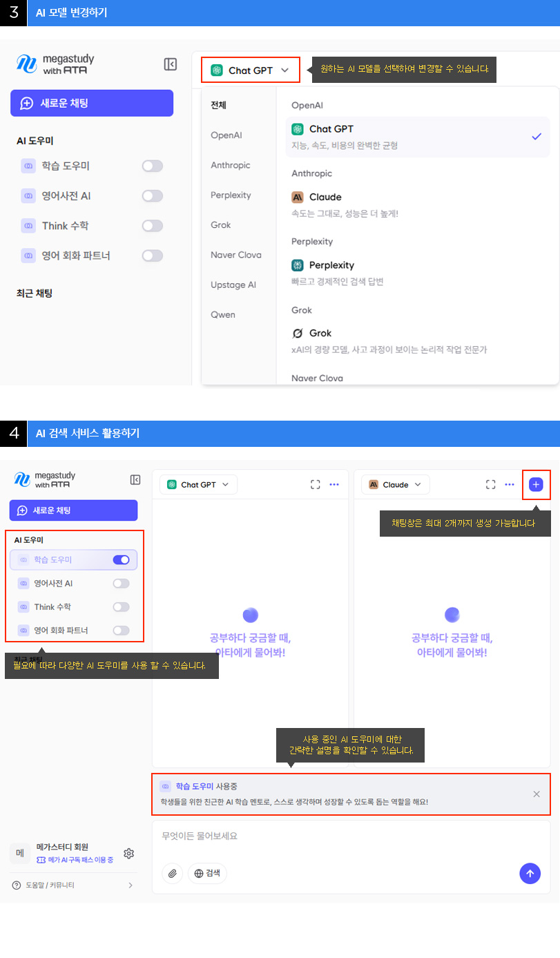Enable 영어사전 AI switch in two-chat screenshot
The width and height of the screenshot is (560, 958).
coord(122,584)
